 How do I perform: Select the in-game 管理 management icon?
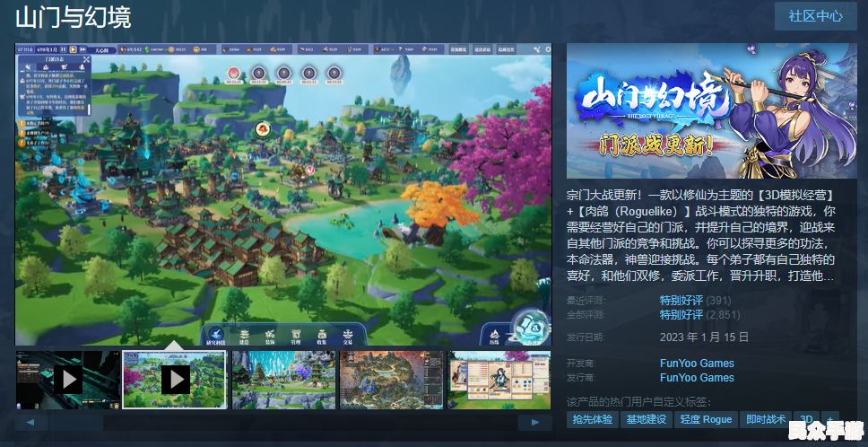296,337
